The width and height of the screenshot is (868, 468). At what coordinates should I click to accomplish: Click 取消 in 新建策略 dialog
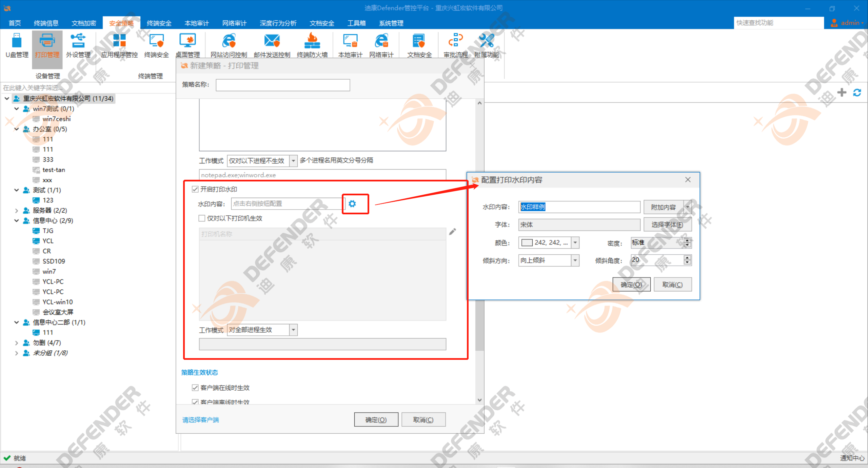(x=423, y=420)
